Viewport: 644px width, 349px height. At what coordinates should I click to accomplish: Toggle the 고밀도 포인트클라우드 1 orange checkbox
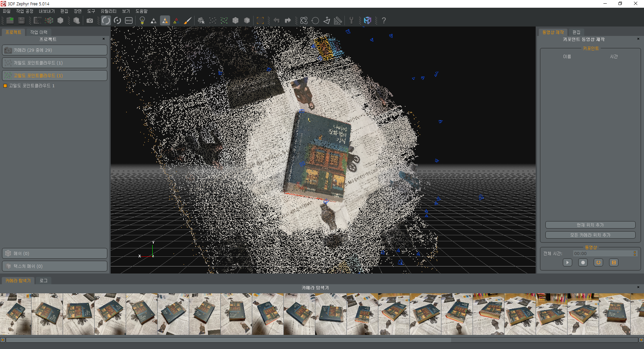(x=5, y=86)
